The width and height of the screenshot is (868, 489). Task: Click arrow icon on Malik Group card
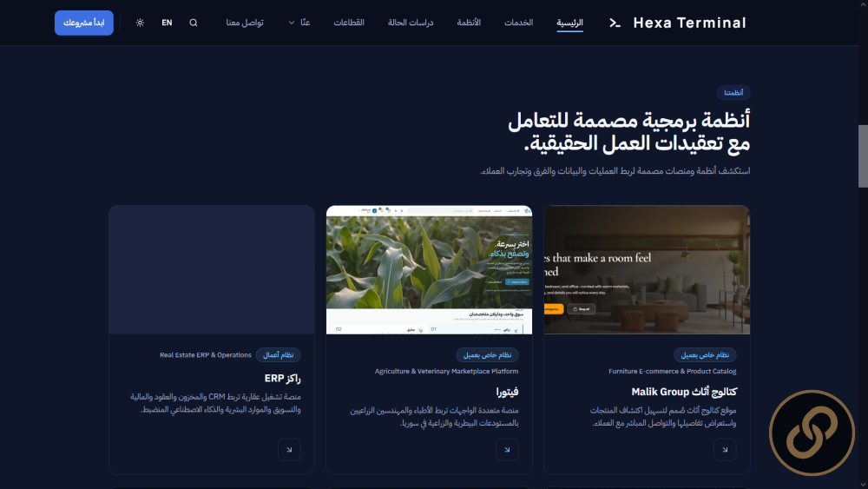(x=725, y=450)
